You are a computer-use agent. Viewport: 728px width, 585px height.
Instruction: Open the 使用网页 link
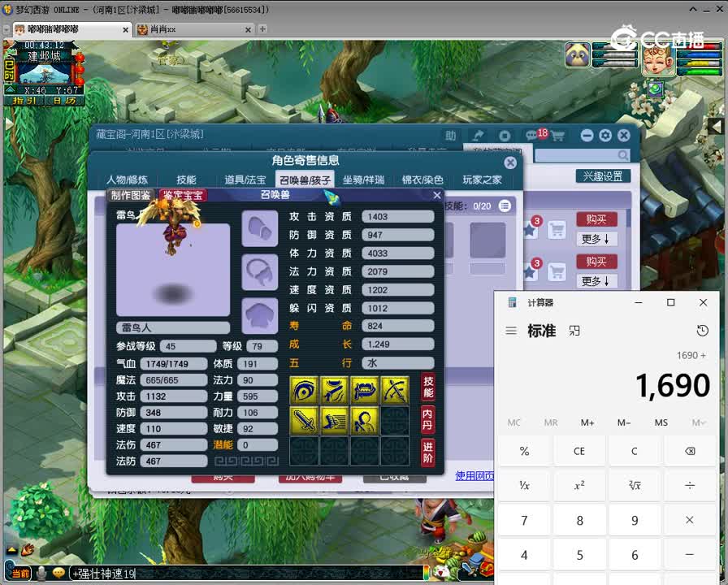[x=474, y=475]
